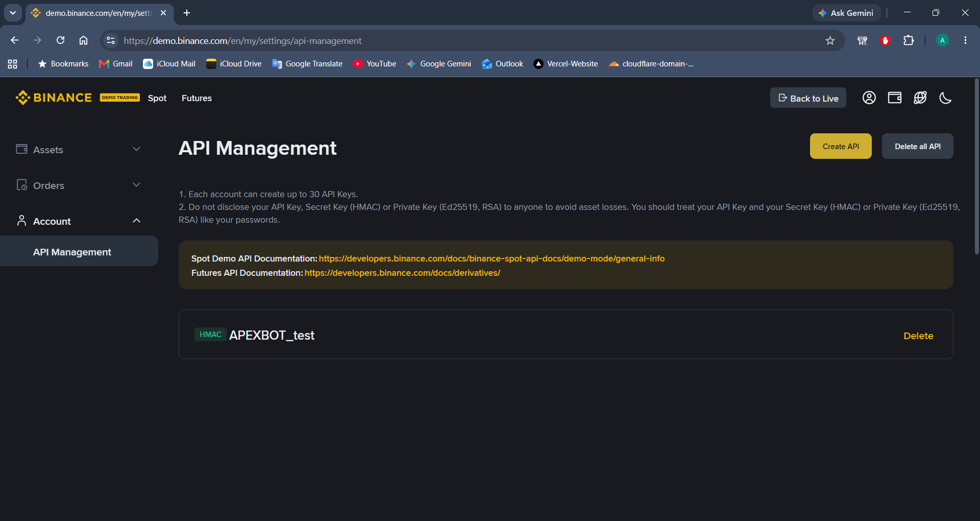Open Chrome three-dot menu
980x521 pixels.
[965, 40]
